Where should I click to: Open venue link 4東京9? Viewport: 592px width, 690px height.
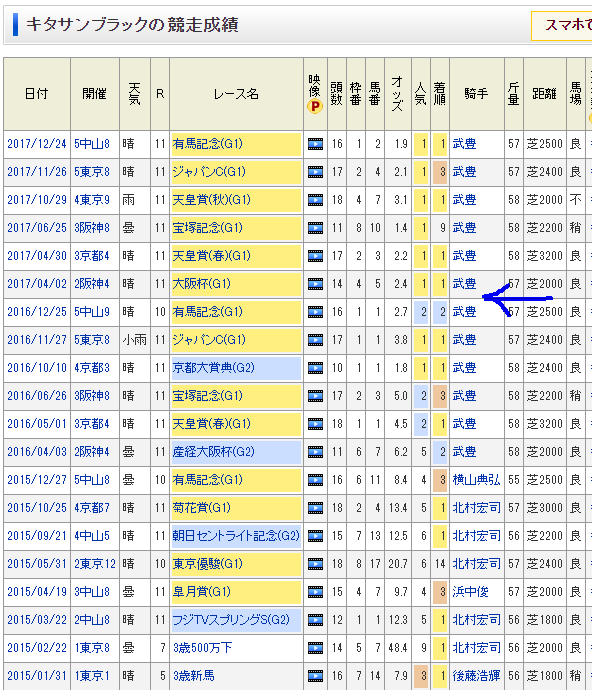tap(92, 200)
